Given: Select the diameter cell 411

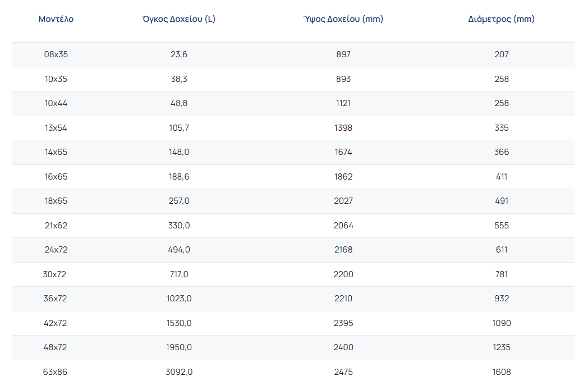Looking at the screenshot, I should (x=502, y=177).
